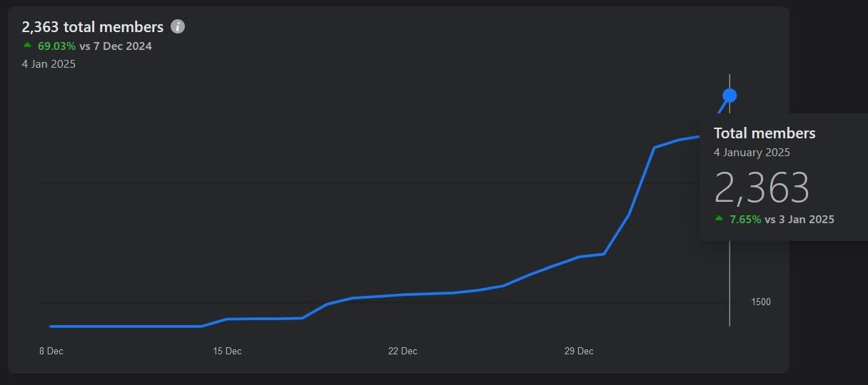This screenshot has width=868, height=385.
Task: Click the '22 Dec' axis label
Action: 403,351
